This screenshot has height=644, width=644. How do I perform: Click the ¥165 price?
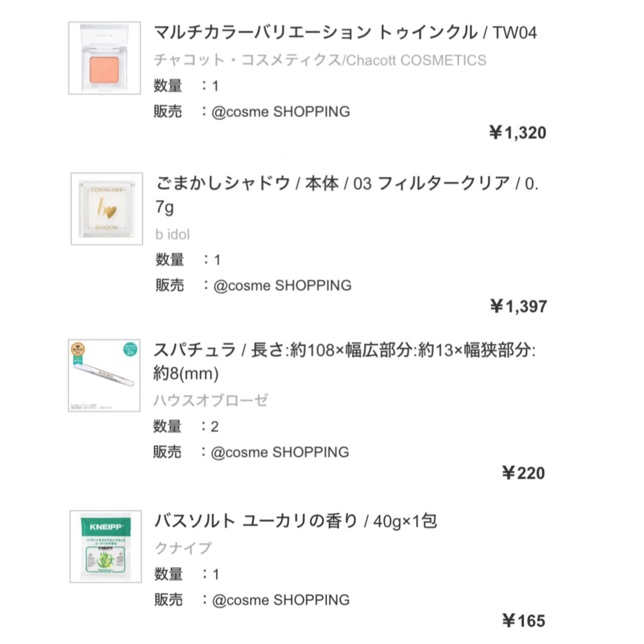click(524, 621)
